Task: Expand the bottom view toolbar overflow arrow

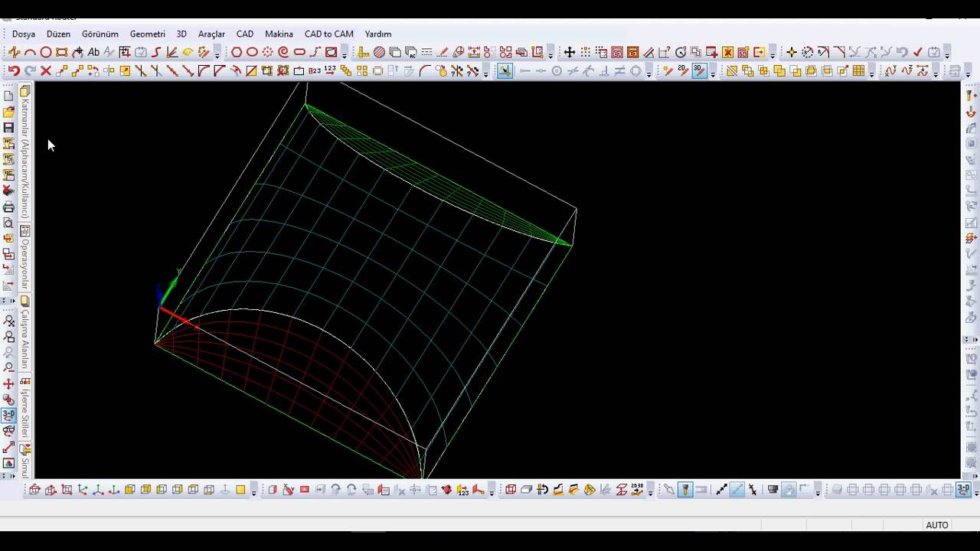Action: (253, 491)
